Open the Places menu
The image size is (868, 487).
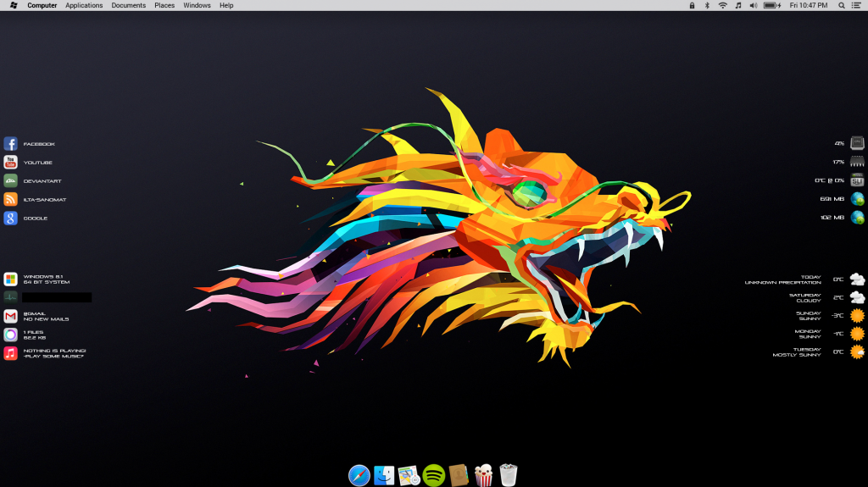click(x=164, y=5)
